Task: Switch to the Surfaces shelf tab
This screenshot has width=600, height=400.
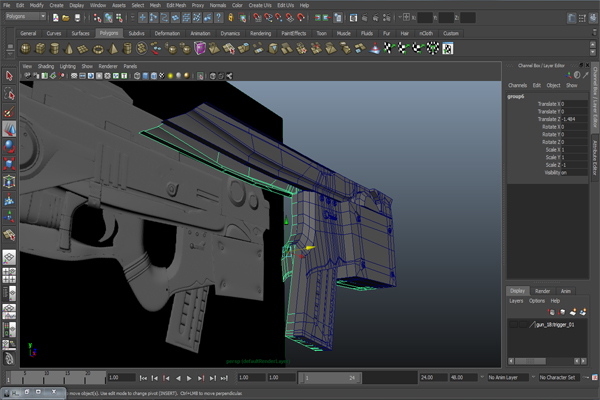Action: click(x=80, y=33)
